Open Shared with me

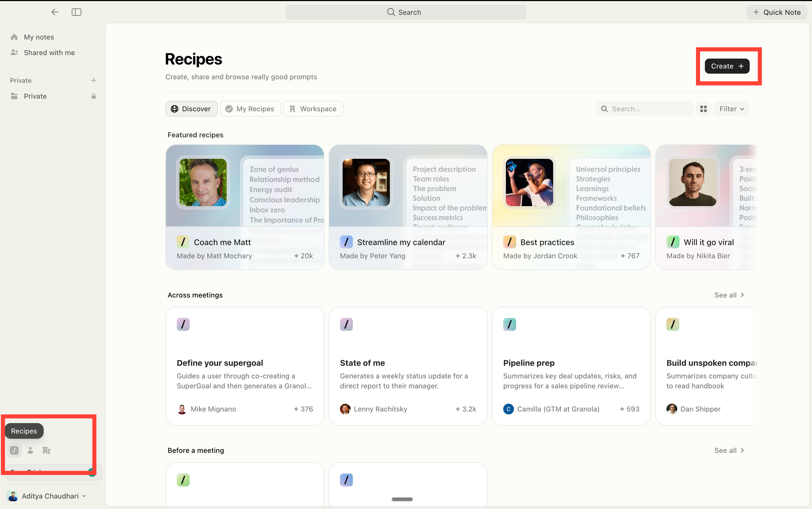[x=49, y=53]
